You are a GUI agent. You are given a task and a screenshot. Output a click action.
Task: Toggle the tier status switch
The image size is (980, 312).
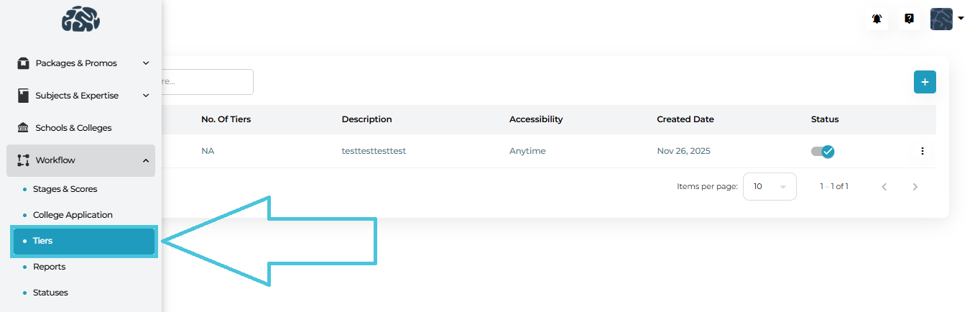(823, 151)
